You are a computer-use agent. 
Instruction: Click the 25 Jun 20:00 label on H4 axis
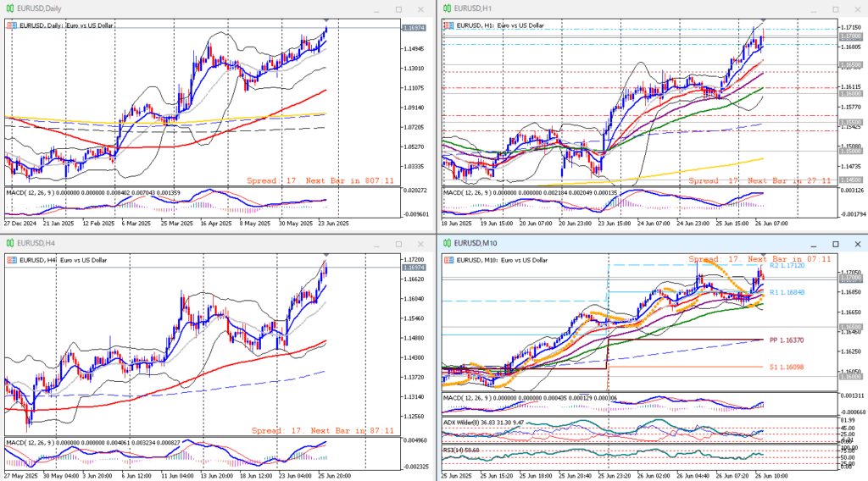coord(334,476)
